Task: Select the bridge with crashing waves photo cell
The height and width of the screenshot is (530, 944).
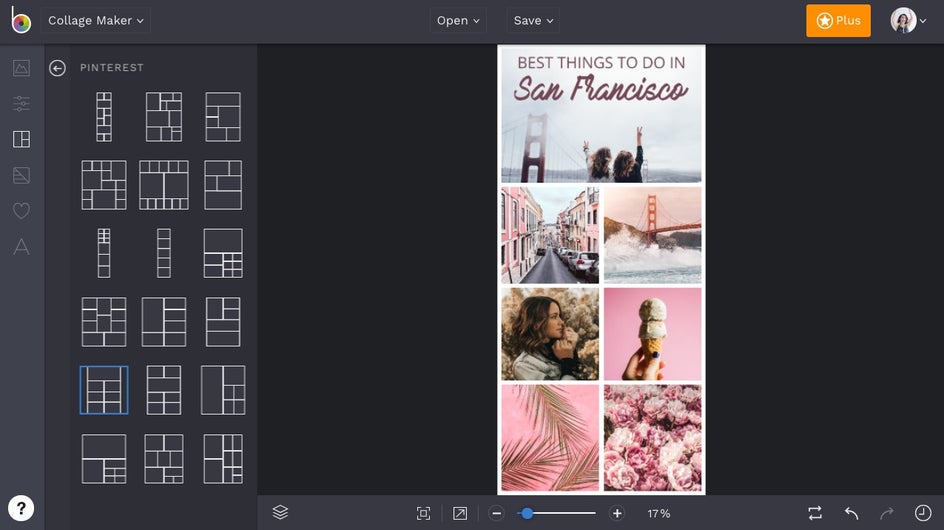Action: click(x=653, y=235)
